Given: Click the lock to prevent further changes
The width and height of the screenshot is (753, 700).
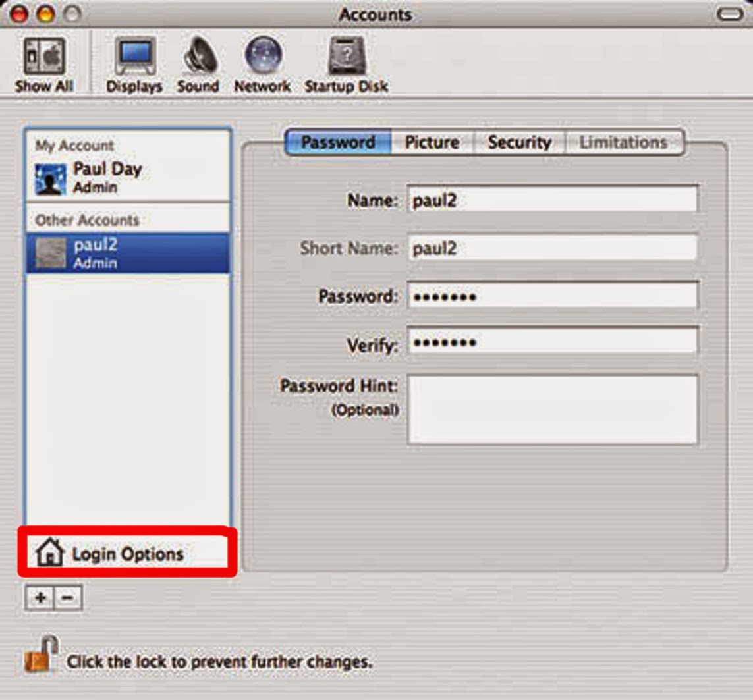Looking at the screenshot, I should tap(38, 657).
